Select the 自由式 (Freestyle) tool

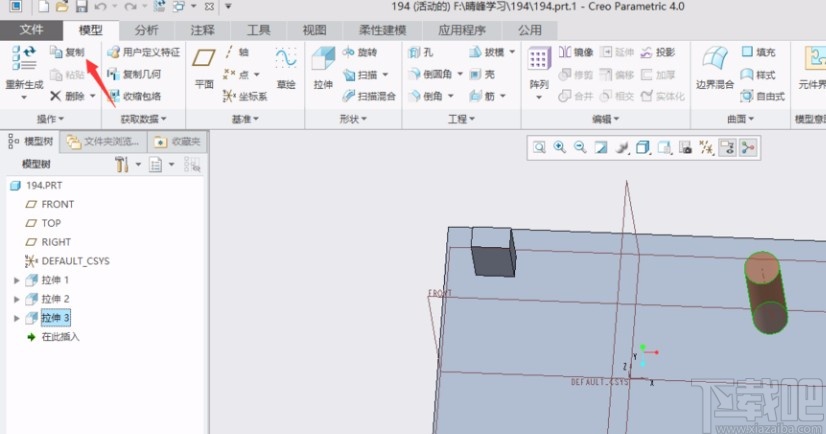pos(762,96)
